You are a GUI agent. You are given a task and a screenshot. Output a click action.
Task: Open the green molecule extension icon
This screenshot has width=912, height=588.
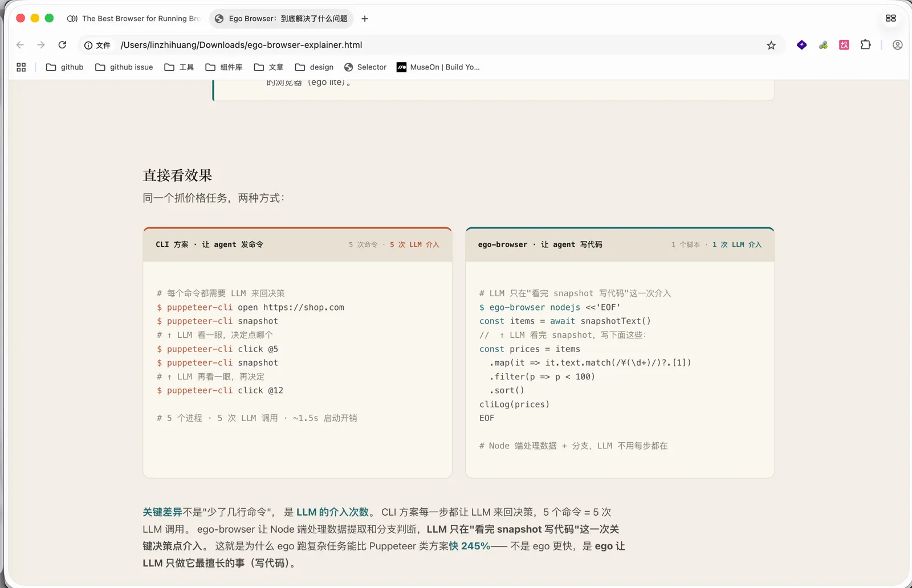point(823,45)
